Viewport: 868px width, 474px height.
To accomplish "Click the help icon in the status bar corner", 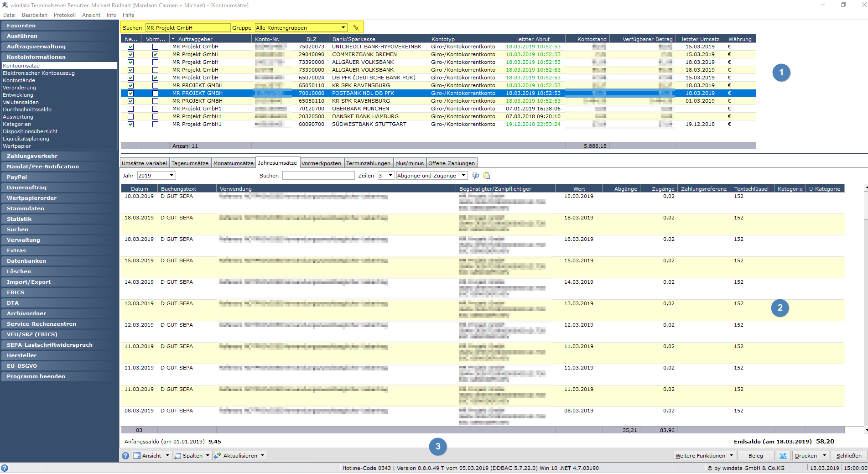I will [x=5, y=468].
